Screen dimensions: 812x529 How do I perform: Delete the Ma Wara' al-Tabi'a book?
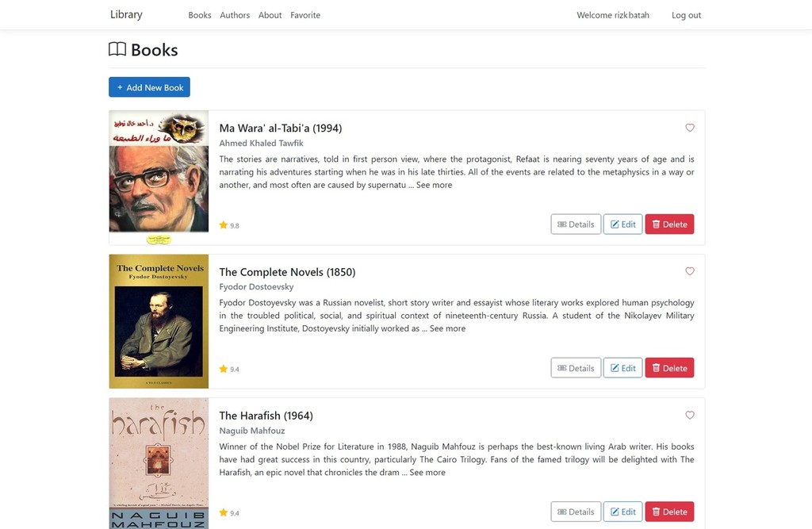pyautogui.click(x=669, y=224)
